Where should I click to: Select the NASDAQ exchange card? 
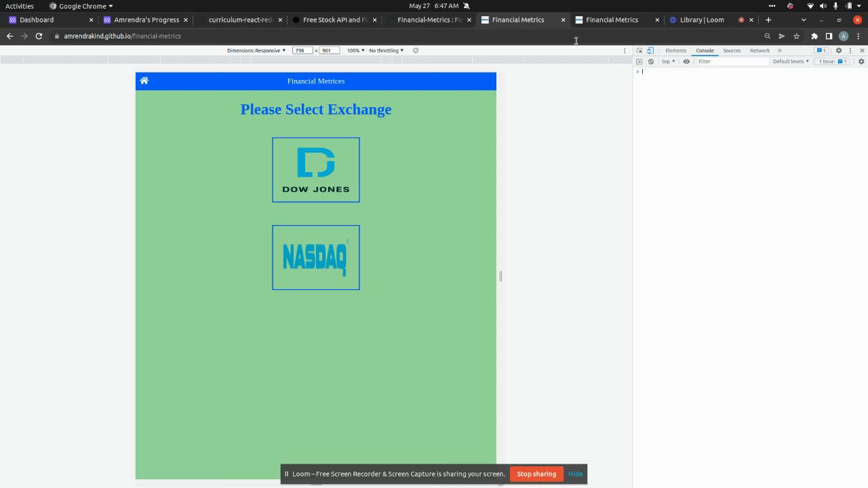pyautogui.click(x=316, y=258)
